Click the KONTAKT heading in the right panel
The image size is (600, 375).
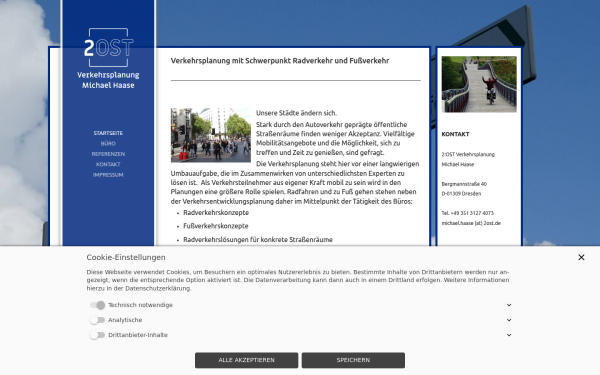[455, 134]
